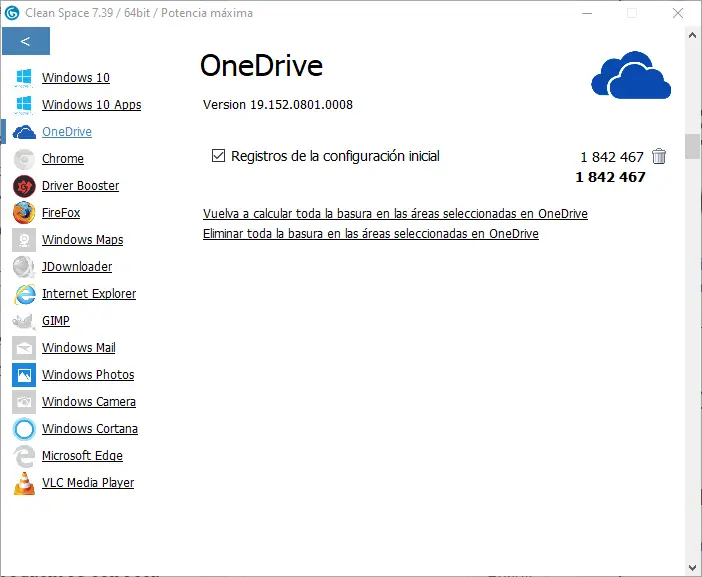Click the vertical scrollbar thumb
The image size is (702, 577).
(x=692, y=146)
